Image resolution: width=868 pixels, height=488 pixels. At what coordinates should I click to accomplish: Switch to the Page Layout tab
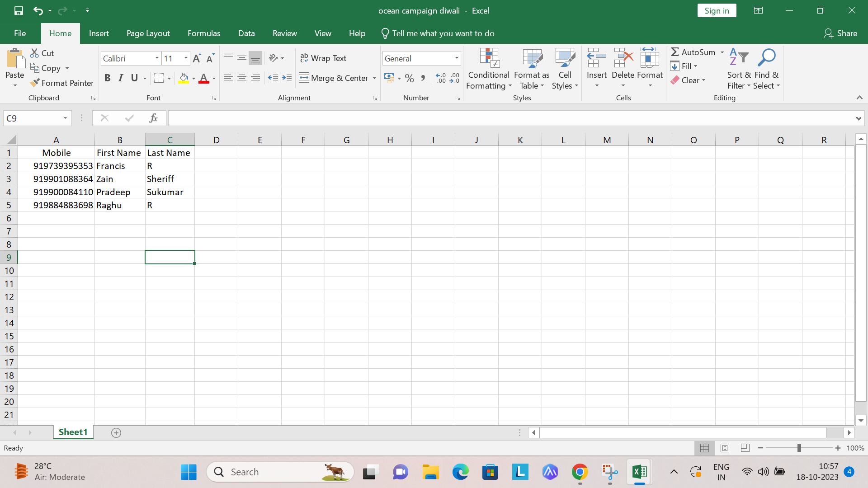click(148, 33)
